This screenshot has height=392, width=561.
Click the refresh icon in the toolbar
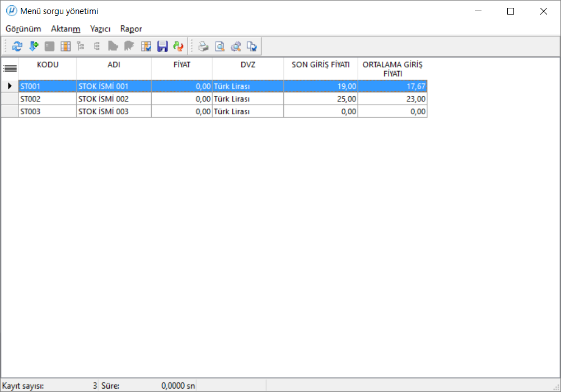(17, 46)
